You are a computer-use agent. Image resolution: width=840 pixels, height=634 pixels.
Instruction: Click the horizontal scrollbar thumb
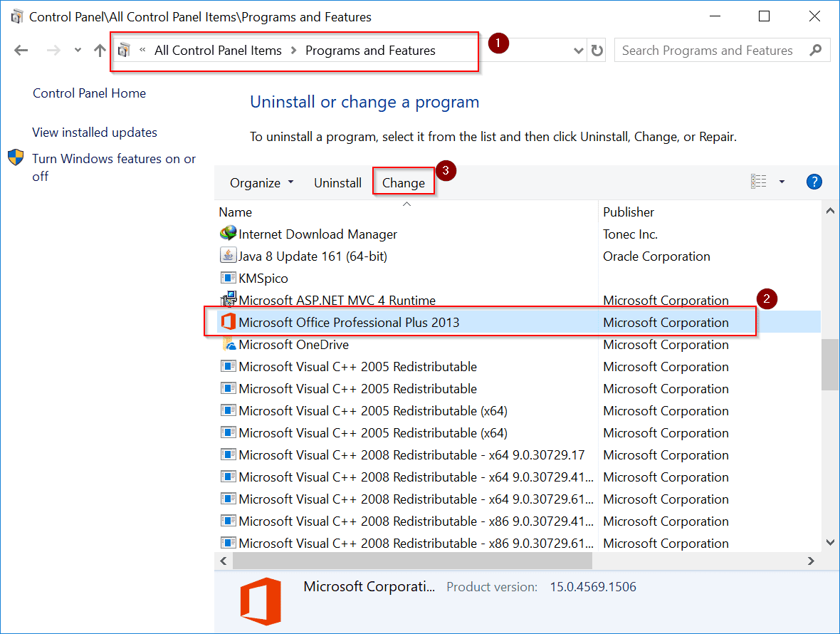click(x=412, y=561)
